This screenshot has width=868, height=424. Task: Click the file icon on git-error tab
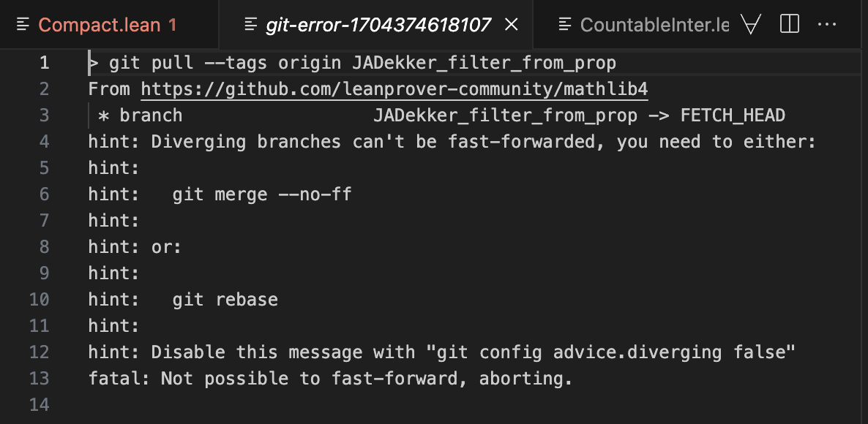pyautogui.click(x=251, y=25)
